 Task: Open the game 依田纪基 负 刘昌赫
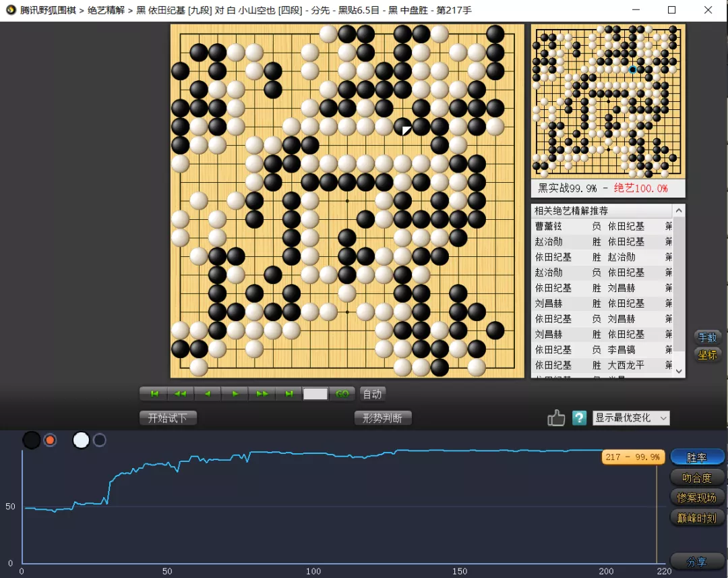click(603, 319)
